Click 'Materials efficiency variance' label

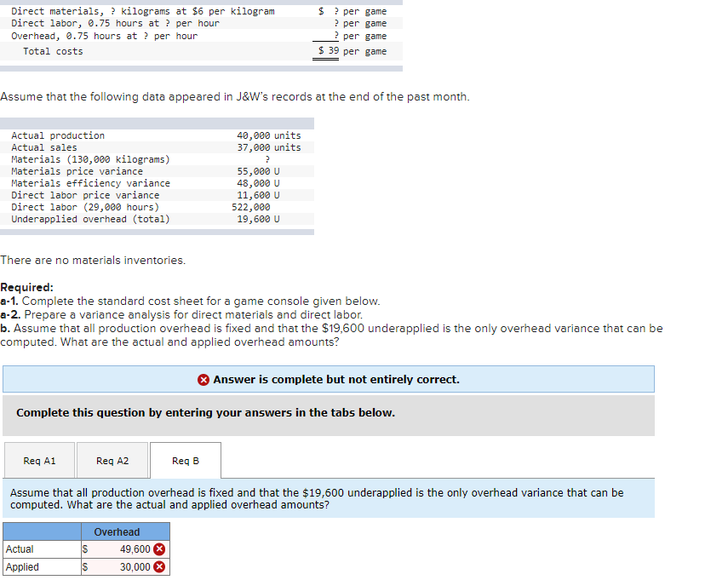click(x=90, y=183)
